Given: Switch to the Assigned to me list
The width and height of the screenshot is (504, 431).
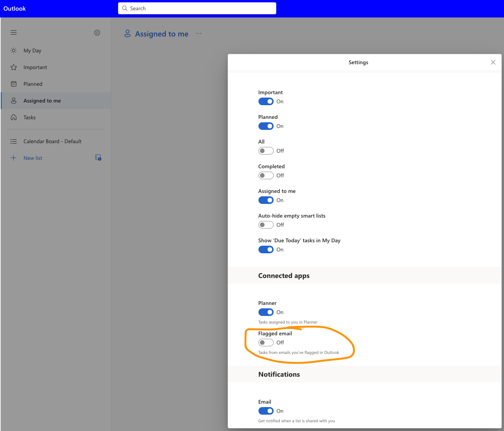Looking at the screenshot, I should coord(42,100).
